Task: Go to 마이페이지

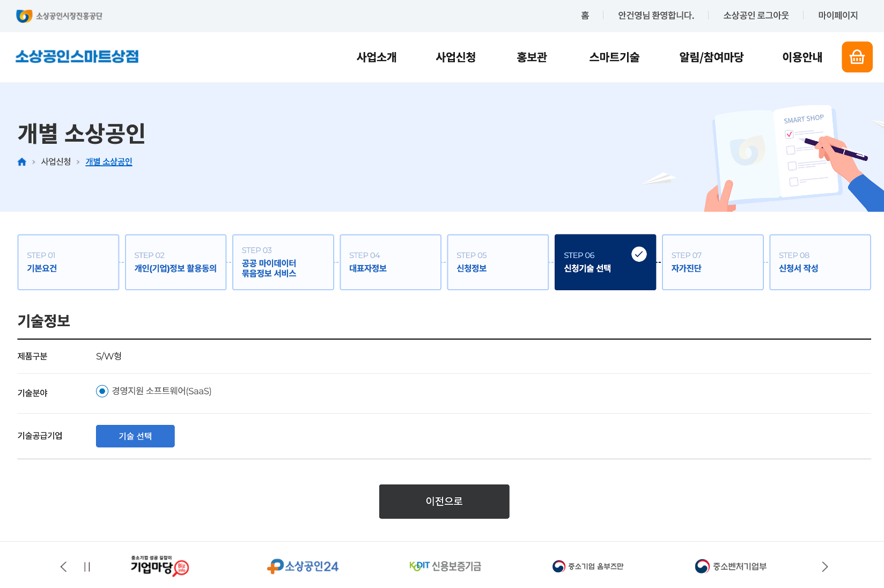Action: coord(838,16)
